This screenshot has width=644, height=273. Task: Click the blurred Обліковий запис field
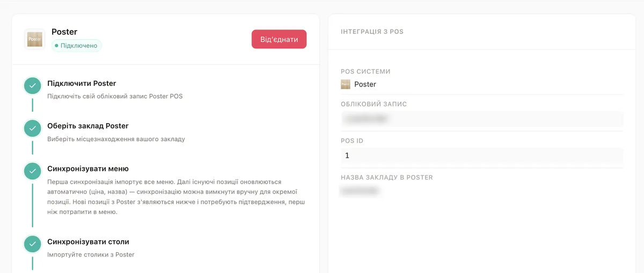point(482,119)
